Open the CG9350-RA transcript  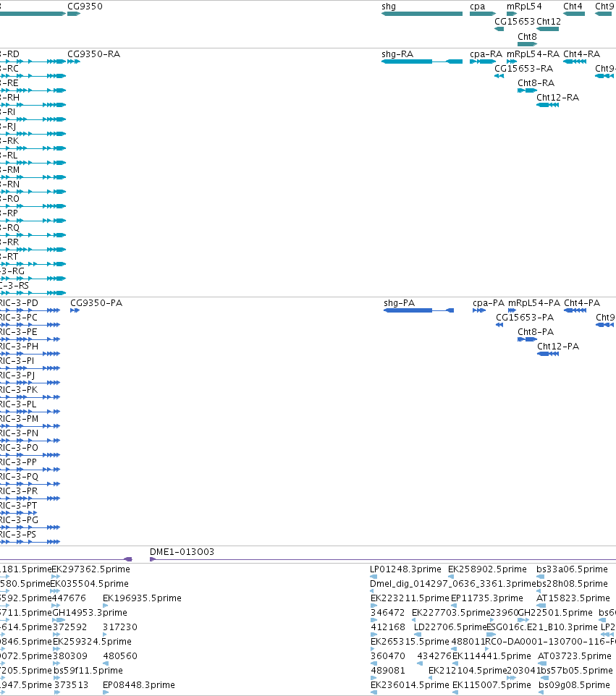(93, 54)
